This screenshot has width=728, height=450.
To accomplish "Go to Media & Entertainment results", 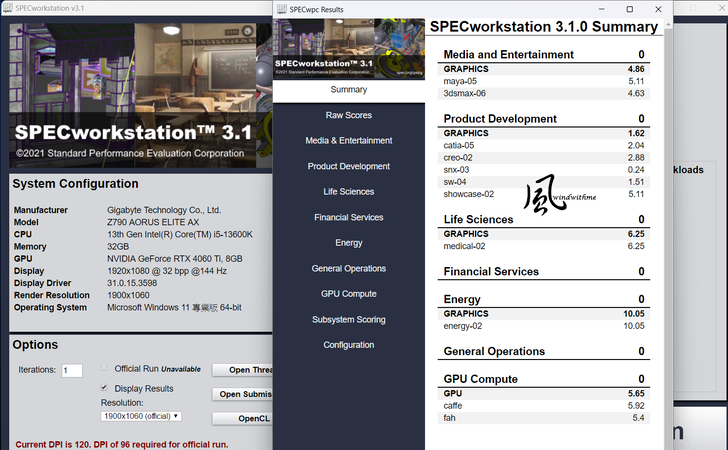I will [x=348, y=141].
